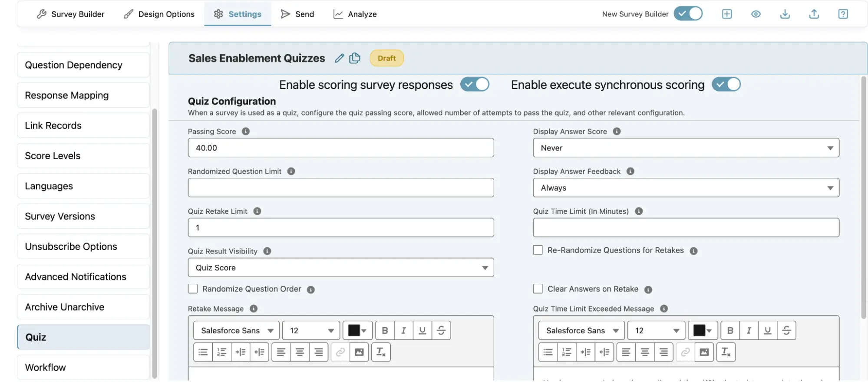Viewport: 868px width, 388px height.
Task: Check Randomize Question Order checkbox
Action: coord(193,289)
